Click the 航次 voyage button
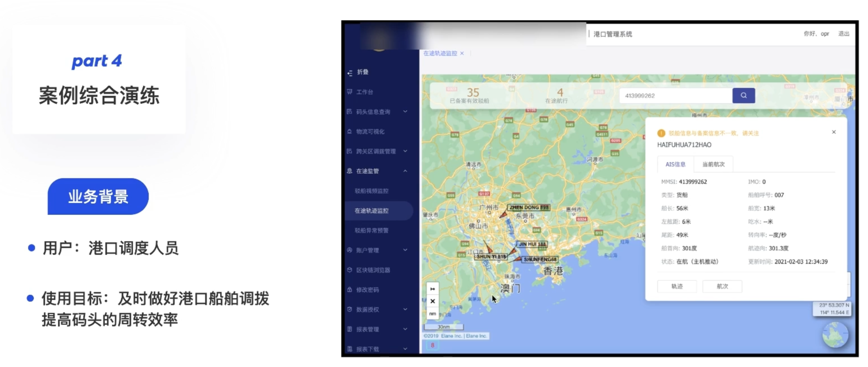Screen dimensions: 868x367 (x=722, y=286)
